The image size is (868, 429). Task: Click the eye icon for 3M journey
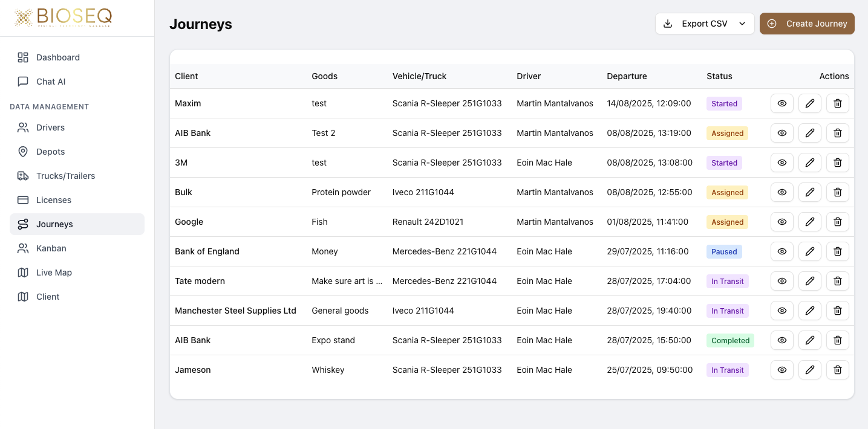[782, 163]
